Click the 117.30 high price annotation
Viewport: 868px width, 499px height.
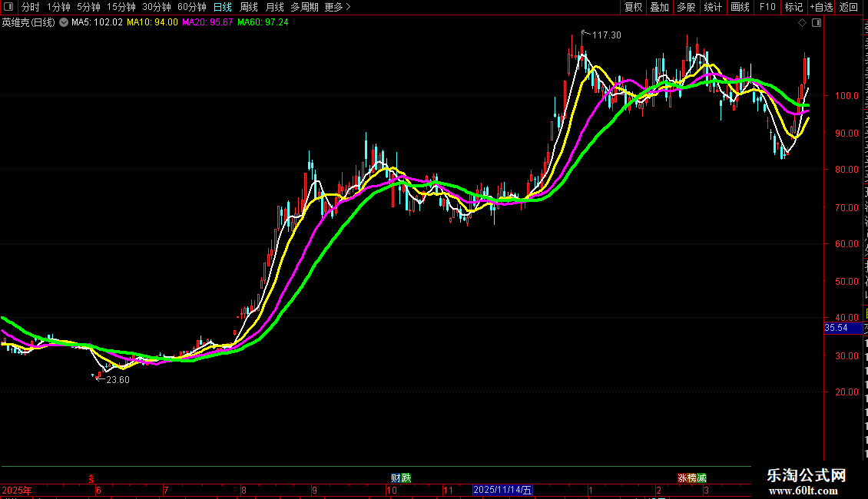(x=607, y=35)
